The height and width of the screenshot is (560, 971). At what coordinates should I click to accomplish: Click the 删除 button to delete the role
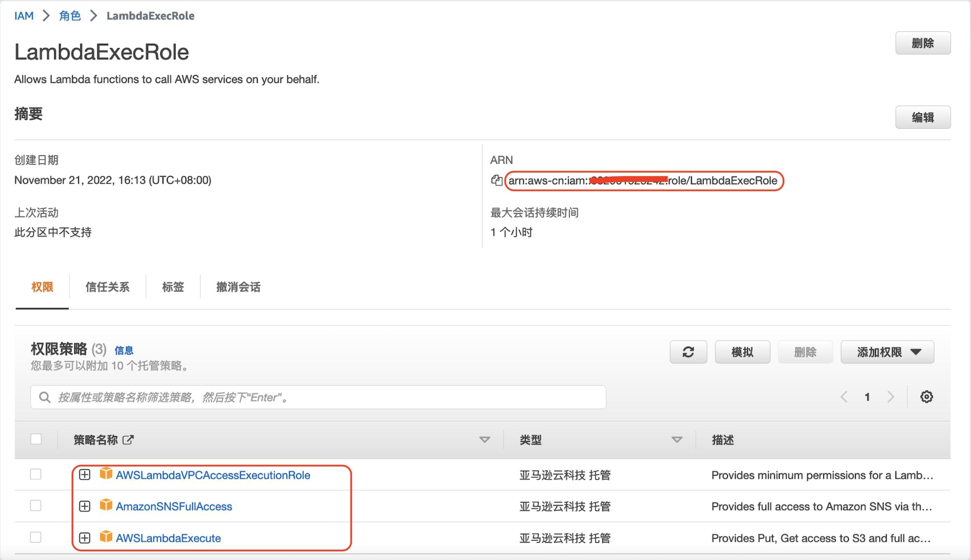point(923,43)
